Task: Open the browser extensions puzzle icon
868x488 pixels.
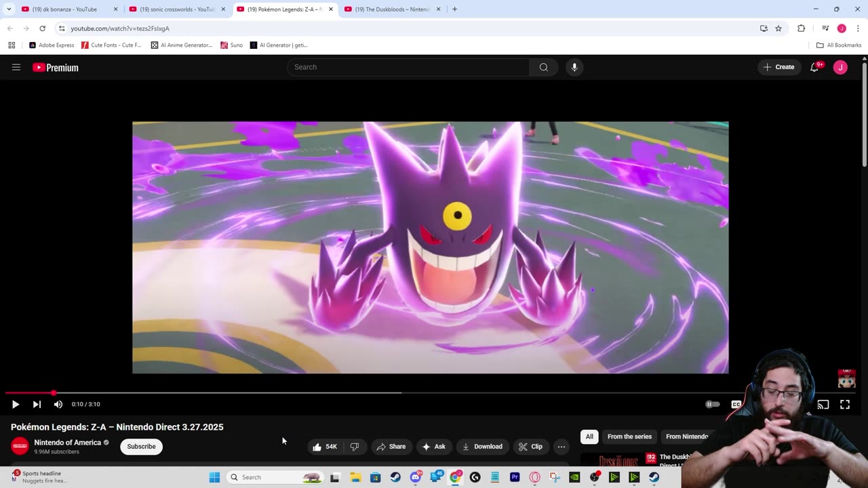Action: [x=801, y=28]
